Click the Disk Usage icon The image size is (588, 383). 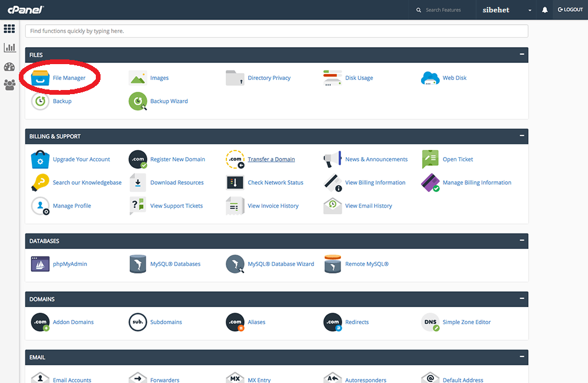pyautogui.click(x=333, y=78)
